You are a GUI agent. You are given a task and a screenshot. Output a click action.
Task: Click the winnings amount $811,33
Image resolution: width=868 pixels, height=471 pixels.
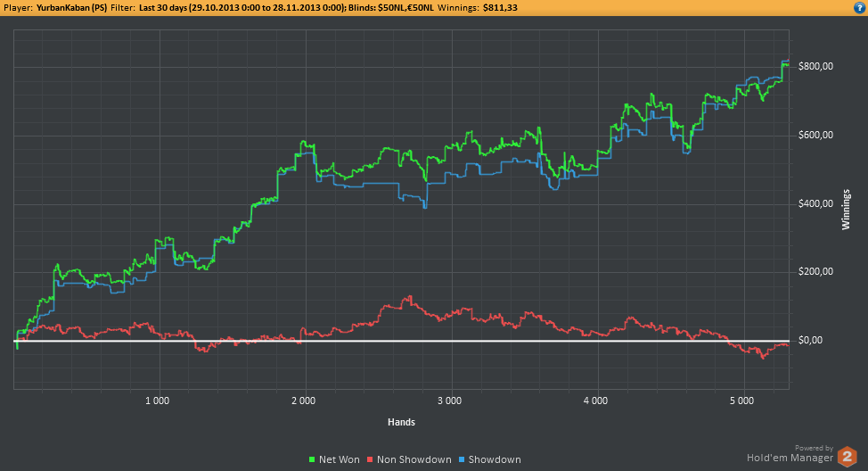(499, 8)
